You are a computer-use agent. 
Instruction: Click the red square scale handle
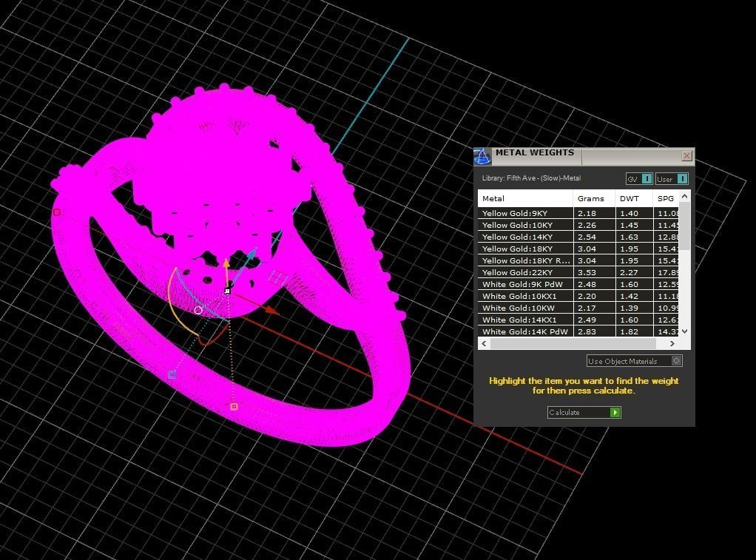(57, 212)
